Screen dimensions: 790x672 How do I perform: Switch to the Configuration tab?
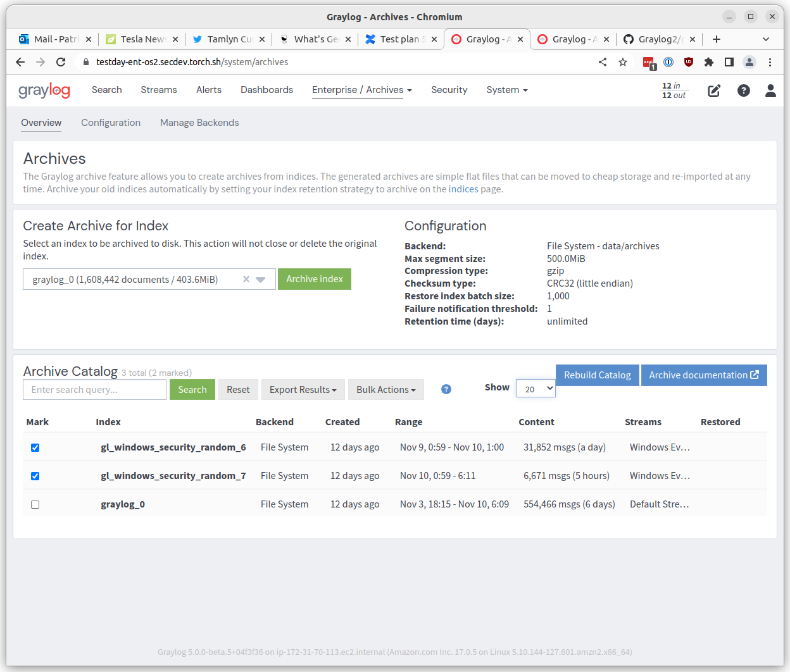111,123
